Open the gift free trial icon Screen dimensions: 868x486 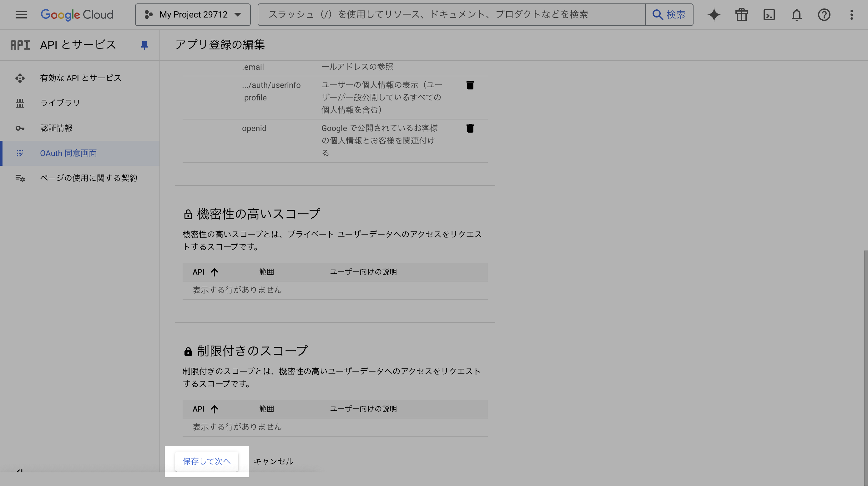pos(741,14)
